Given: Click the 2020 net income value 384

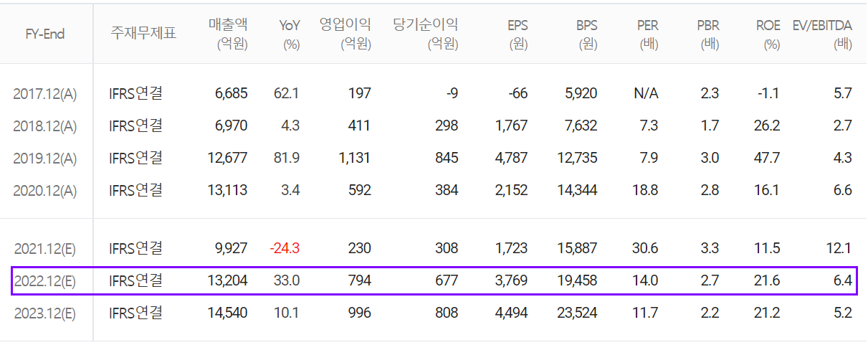Looking at the screenshot, I should (x=447, y=191).
